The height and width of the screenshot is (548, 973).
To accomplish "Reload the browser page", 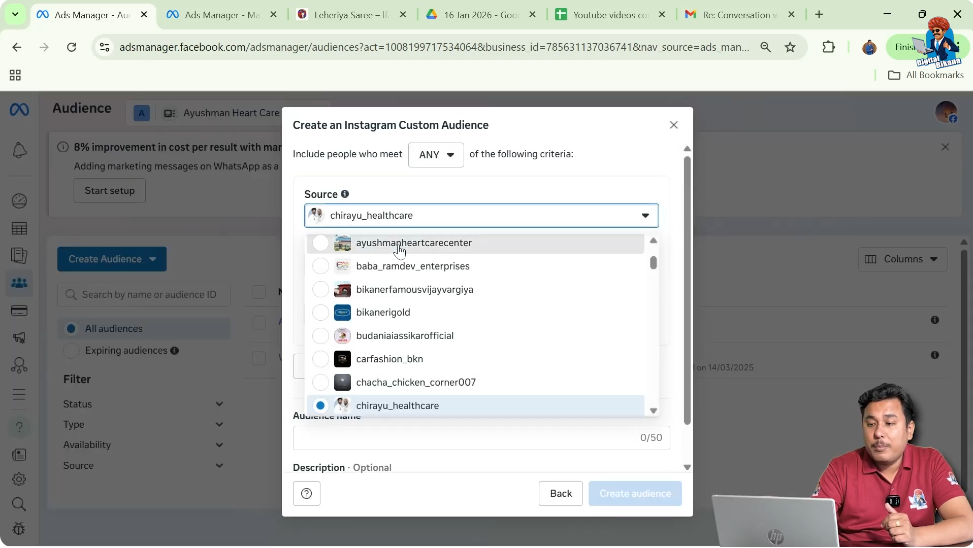I will pos(71,47).
